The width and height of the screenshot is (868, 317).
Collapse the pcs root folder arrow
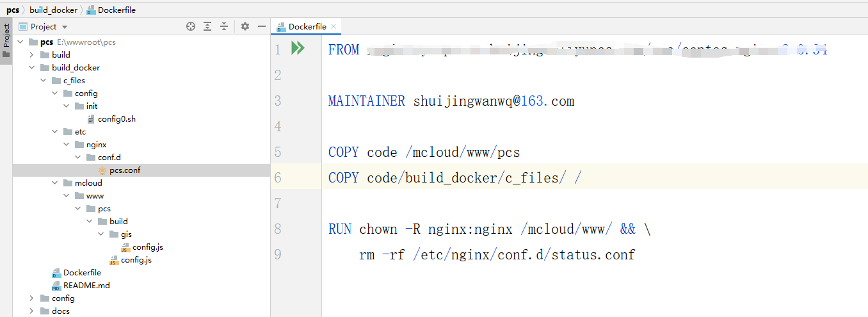click(x=20, y=42)
